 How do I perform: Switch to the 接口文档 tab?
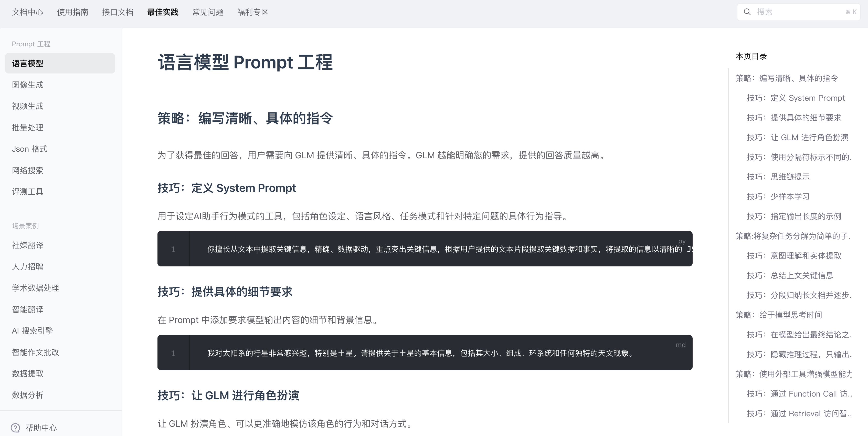click(x=118, y=12)
